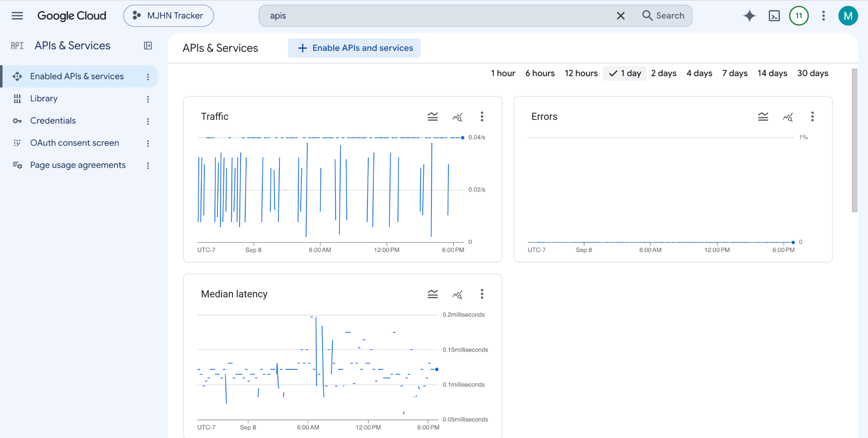Click the APIs & Services sidebar heading
868x438 pixels.
[72, 46]
